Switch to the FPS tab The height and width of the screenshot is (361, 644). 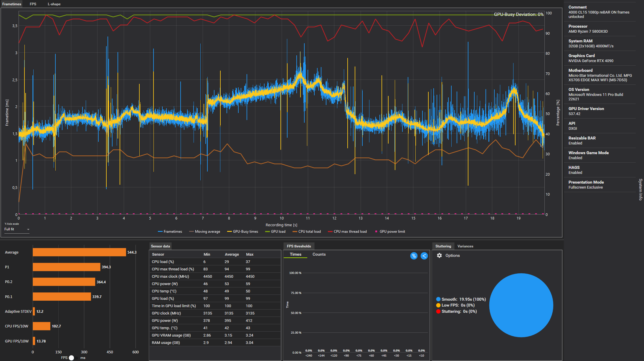point(33,4)
